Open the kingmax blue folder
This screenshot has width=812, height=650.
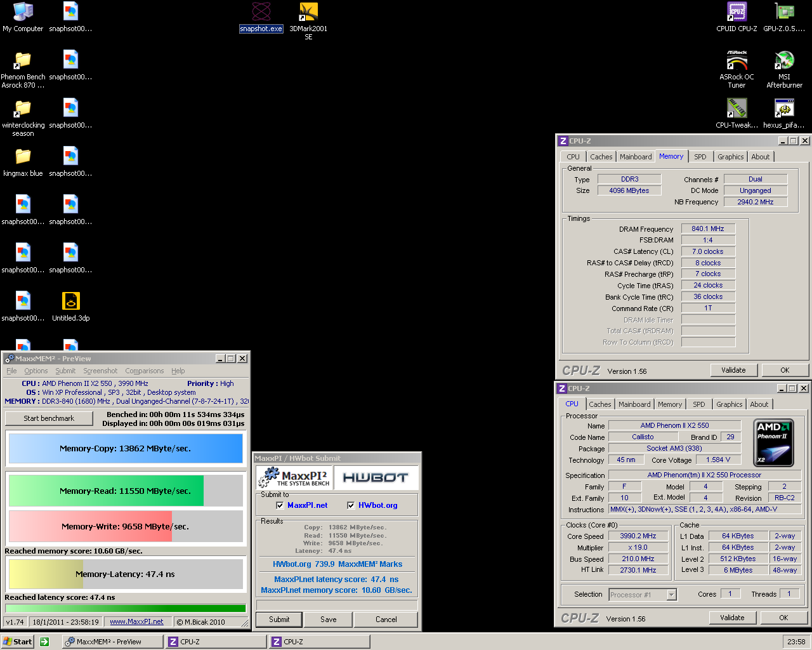(23, 162)
